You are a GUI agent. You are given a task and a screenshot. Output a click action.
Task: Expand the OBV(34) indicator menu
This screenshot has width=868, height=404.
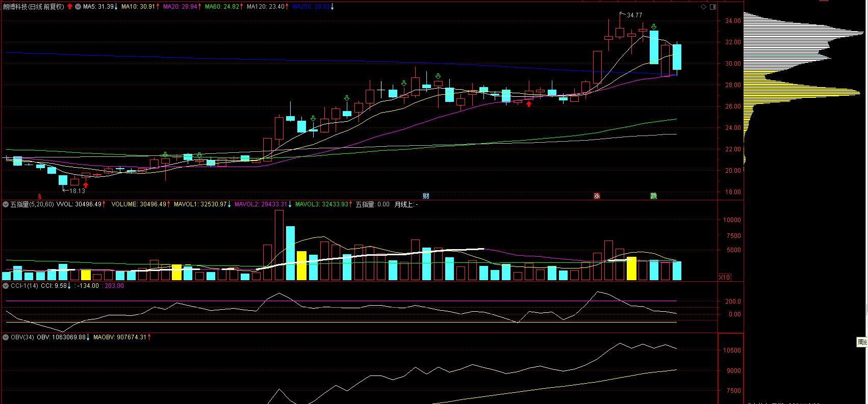6,337
